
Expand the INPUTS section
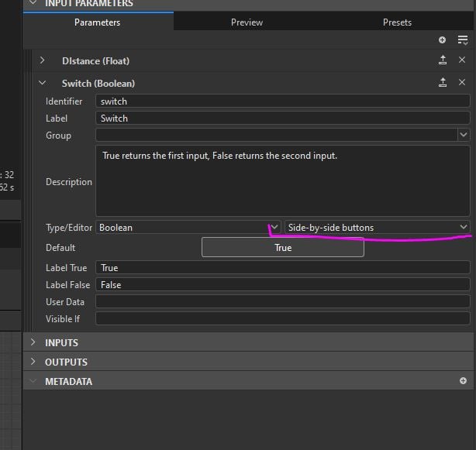coord(33,342)
